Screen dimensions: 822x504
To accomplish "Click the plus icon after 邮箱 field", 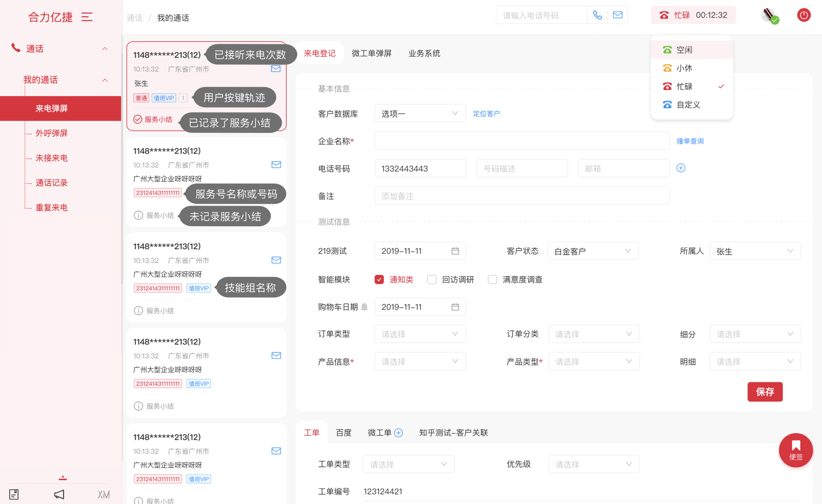I will coord(681,168).
